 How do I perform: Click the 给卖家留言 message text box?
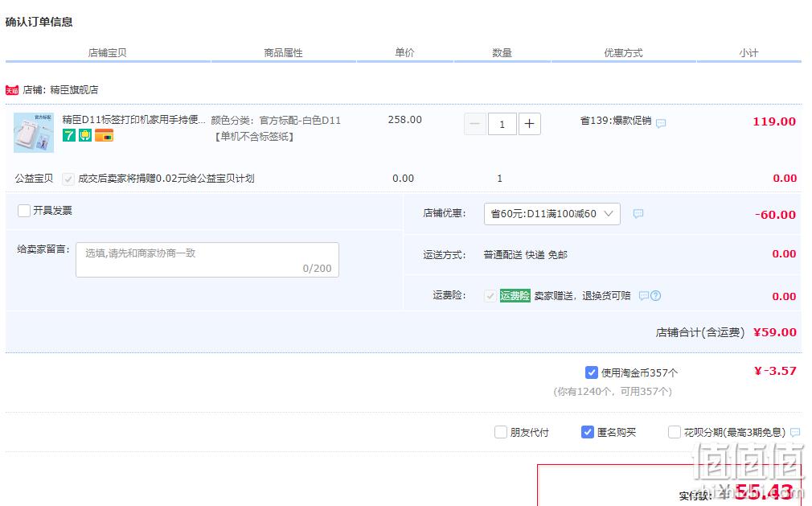point(207,260)
